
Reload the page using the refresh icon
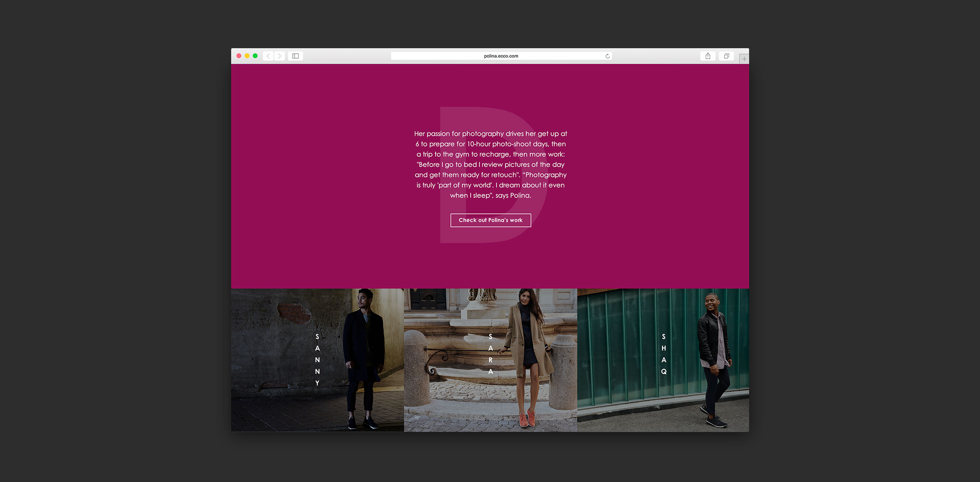coord(607,56)
